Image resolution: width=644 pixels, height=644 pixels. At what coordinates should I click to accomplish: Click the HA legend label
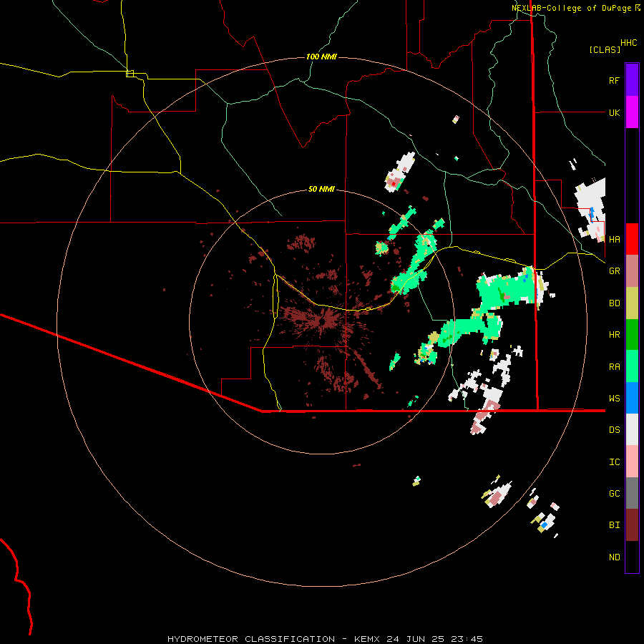point(614,240)
